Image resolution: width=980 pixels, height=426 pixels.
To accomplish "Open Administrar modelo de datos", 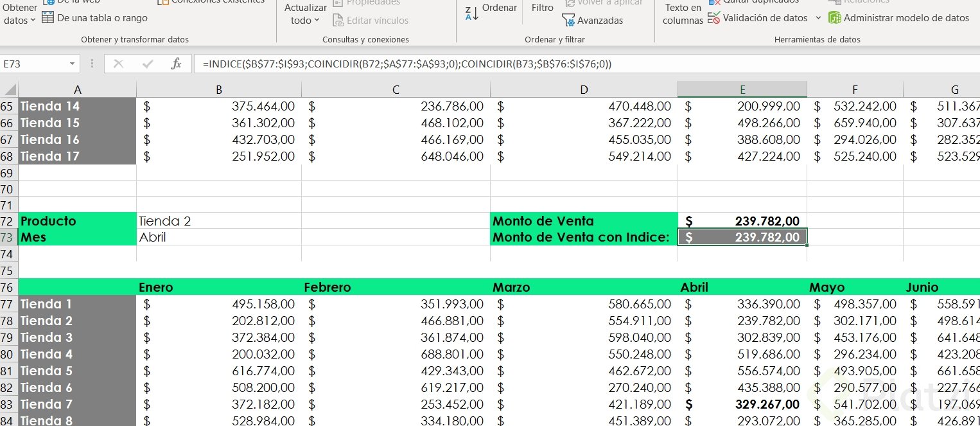I will 898,18.
